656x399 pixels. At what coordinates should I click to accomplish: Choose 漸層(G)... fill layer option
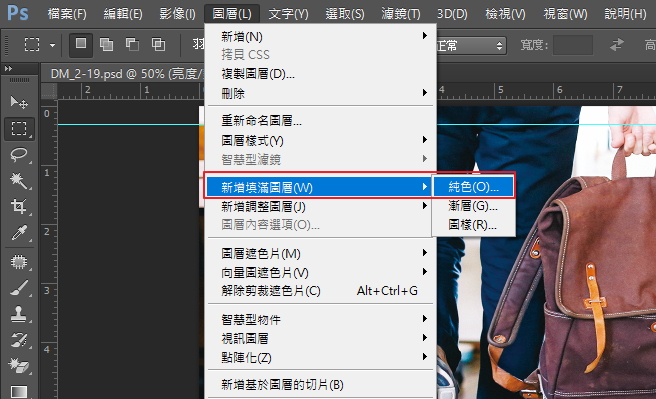tap(473, 206)
